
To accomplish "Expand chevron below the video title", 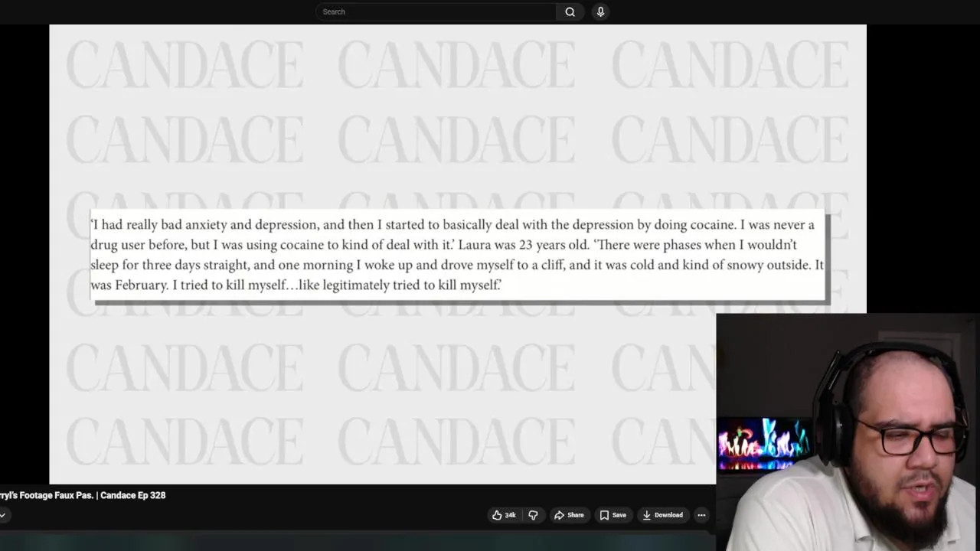I will tap(2, 515).
